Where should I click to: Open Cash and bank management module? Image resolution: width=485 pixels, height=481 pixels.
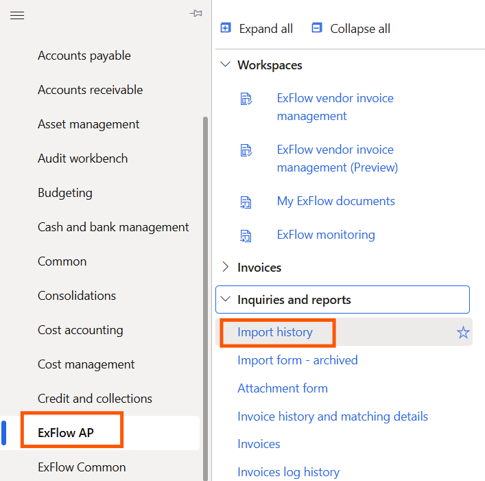pyautogui.click(x=113, y=227)
